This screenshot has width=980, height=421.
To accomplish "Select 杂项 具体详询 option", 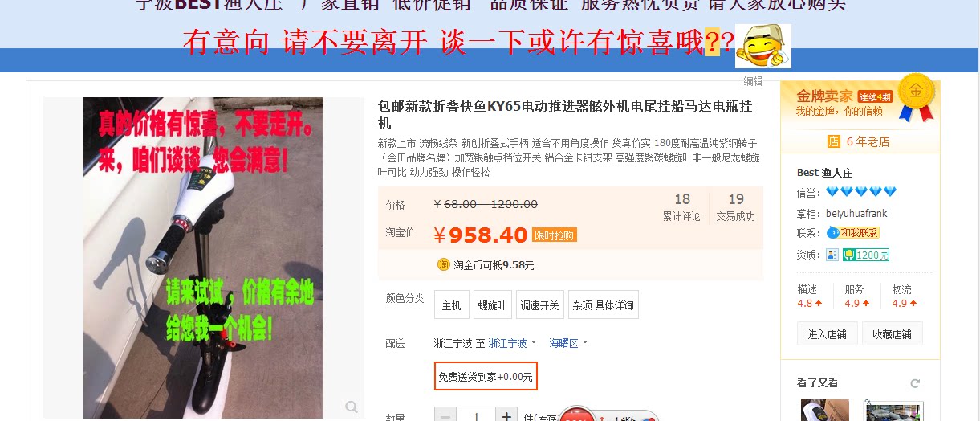I will click(604, 305).
